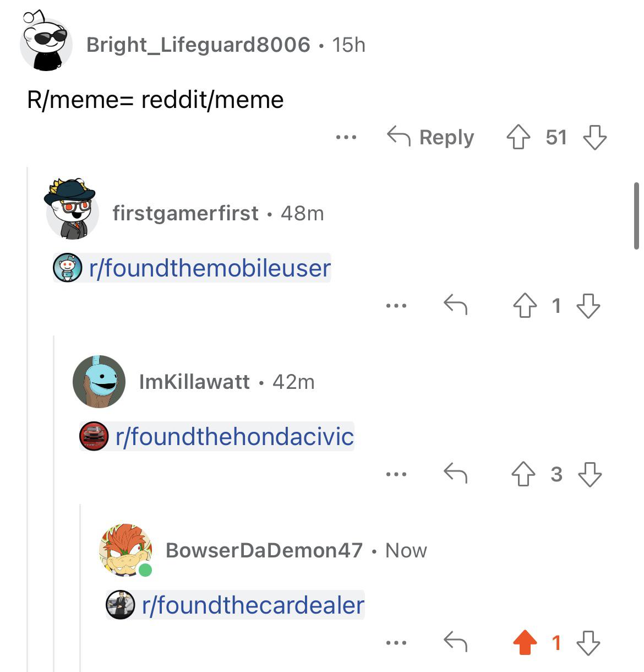Upvote Bright_Lifeguard8006's comment

coord(518,137)
